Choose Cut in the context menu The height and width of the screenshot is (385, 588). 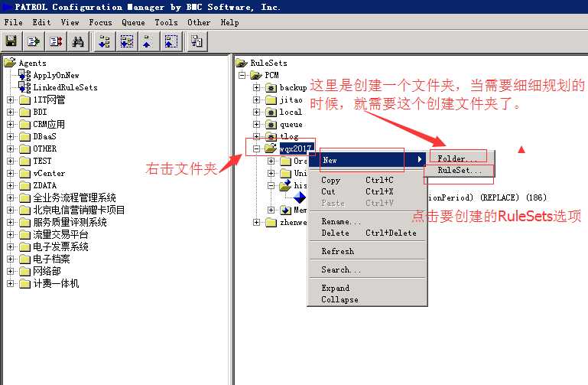pos(368,192)
